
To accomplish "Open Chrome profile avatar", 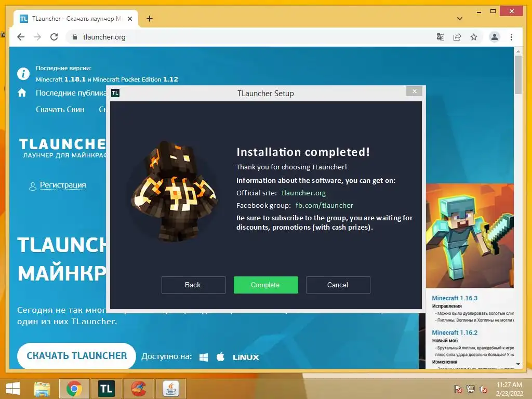I will tap(495, 37).
